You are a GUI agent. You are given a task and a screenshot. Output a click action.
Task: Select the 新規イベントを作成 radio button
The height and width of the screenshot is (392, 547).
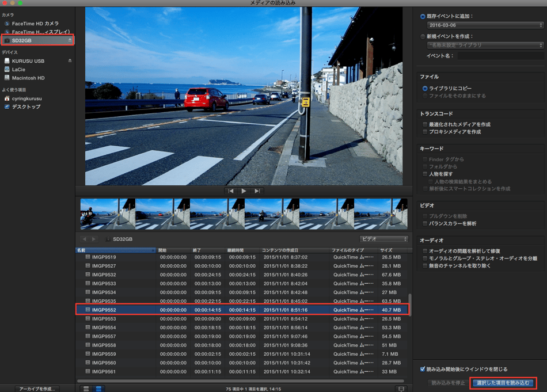click(x=423, y=36)
